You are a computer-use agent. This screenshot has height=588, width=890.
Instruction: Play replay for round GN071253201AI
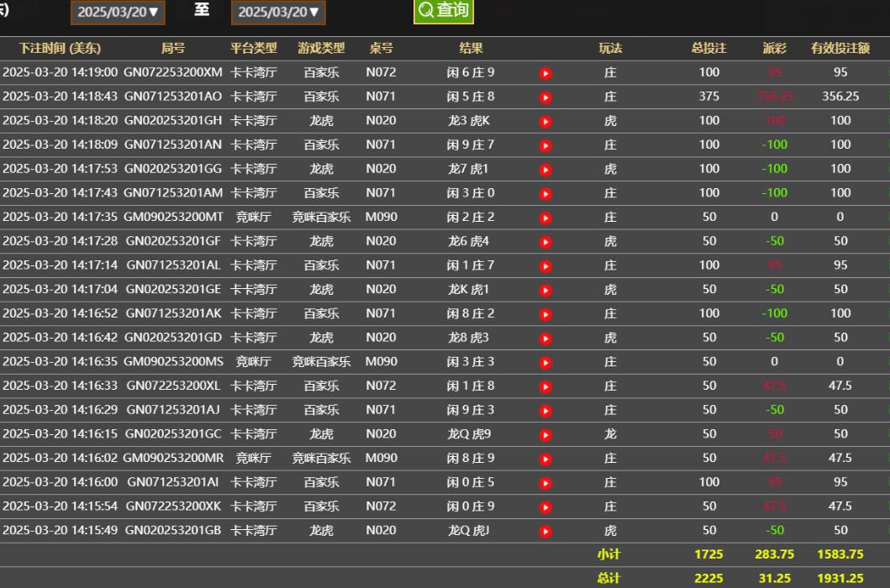(x=545, y=484)
